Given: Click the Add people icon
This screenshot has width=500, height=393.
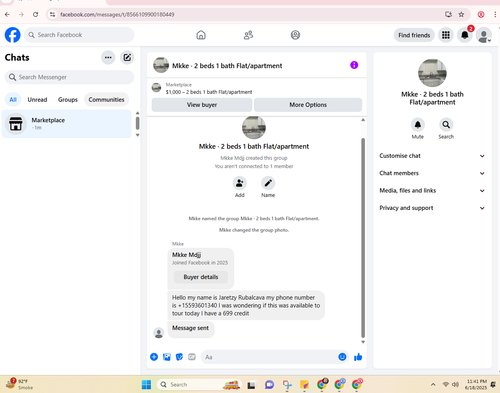Looking at the screenshot, I should 240,183.
